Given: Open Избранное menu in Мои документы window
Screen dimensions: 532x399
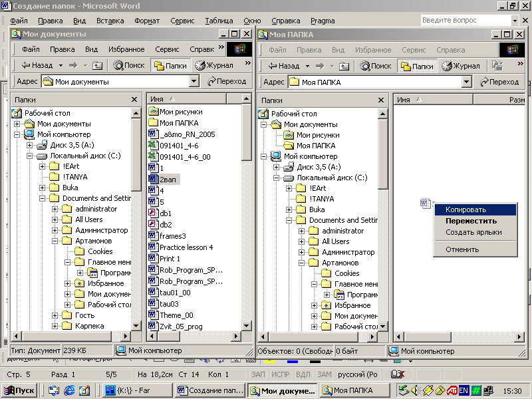Looking at the screenshot, I should [x=126, y=49].
